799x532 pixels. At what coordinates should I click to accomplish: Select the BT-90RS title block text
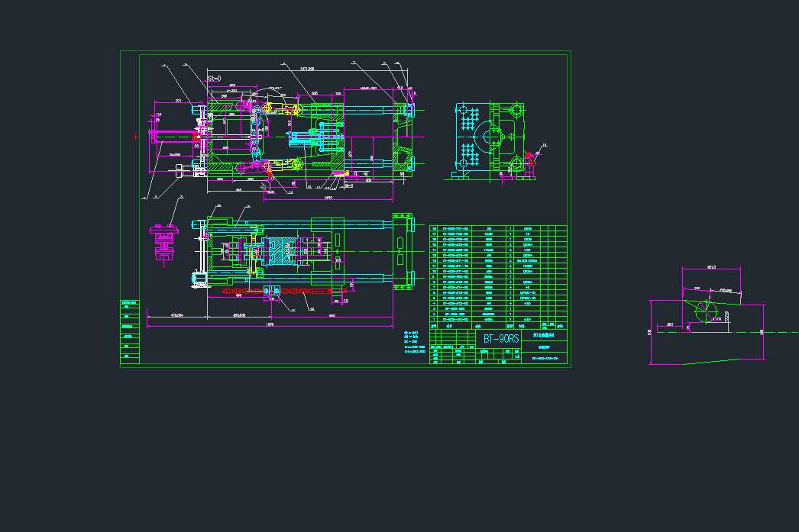coord(501,339)
